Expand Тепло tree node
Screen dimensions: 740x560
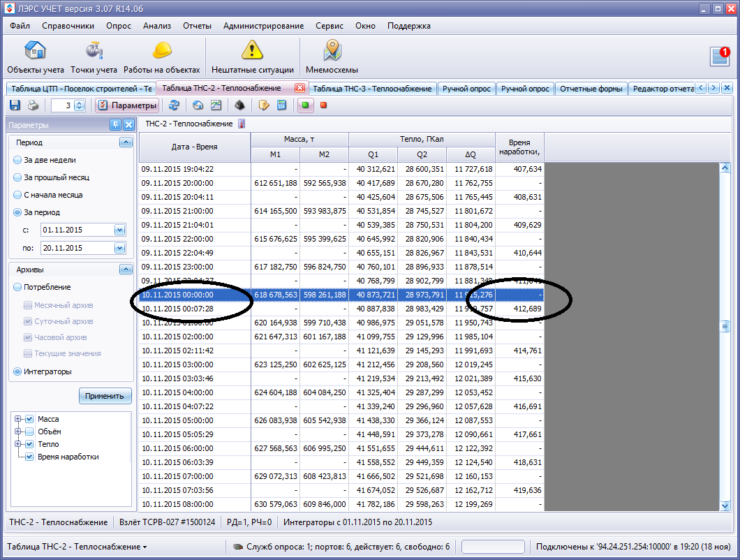(x=18, y=444)
